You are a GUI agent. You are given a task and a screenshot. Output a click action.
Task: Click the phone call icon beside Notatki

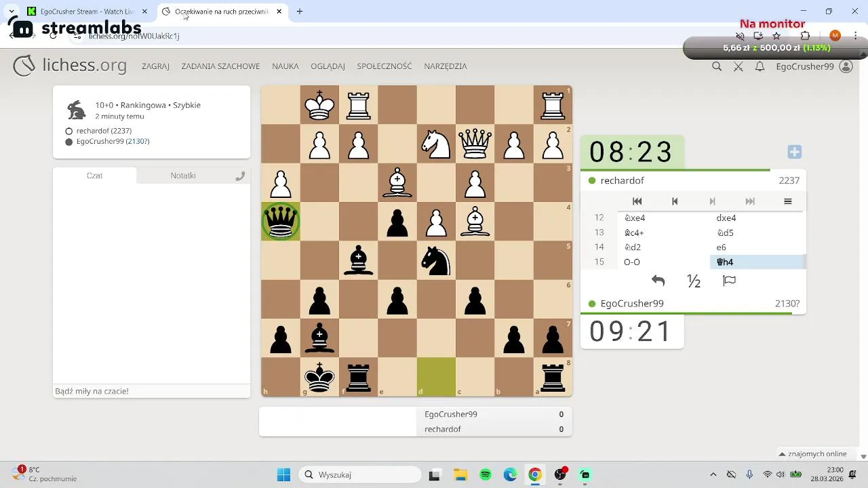pos(239,176)
